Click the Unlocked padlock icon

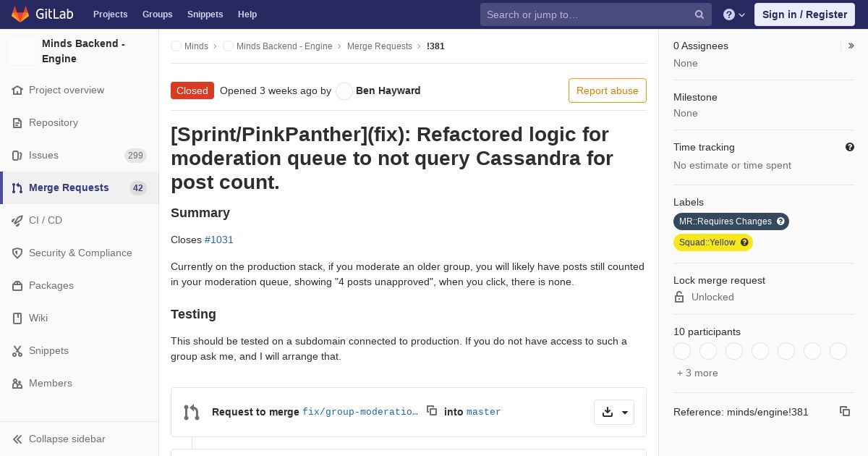point(679,297)
